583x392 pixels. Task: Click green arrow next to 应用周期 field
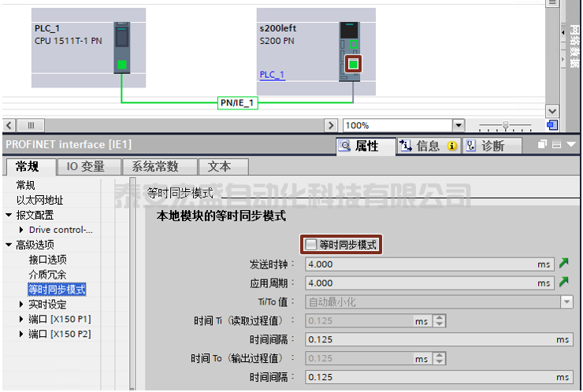point(563,282)
